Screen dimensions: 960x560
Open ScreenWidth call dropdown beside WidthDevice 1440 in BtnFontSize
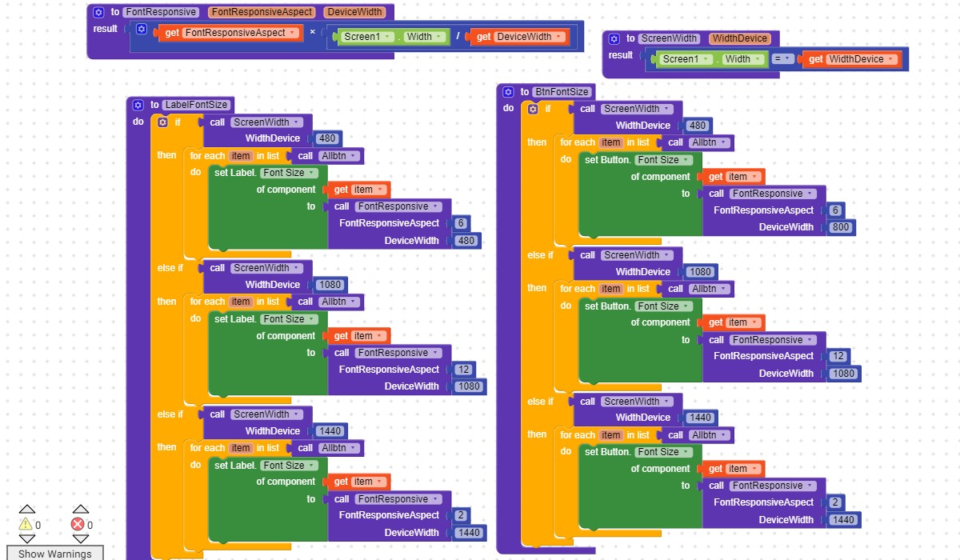(x=637, y=402)
